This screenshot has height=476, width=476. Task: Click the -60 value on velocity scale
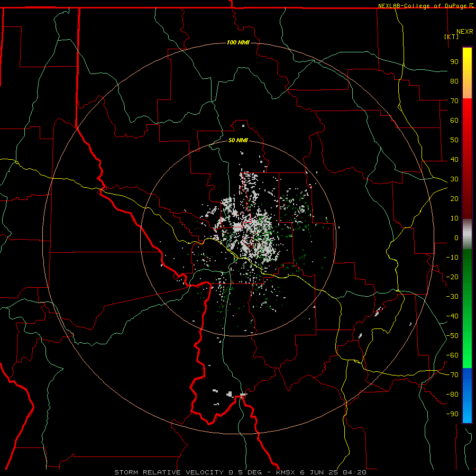point(452,355)
